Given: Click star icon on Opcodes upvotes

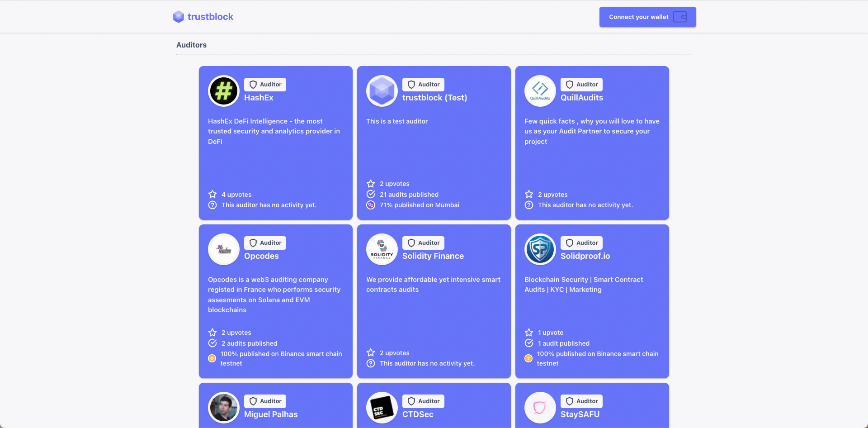Looking at the screenshot, I should (212, 332).
